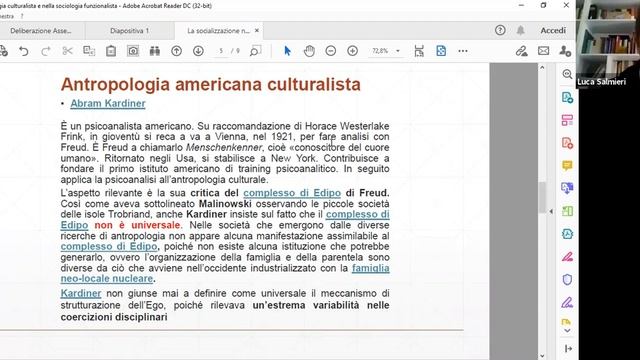Open the famiglia neo-locale nucleare link
This screenshot has width=640, height=360.
click(225, 273)
